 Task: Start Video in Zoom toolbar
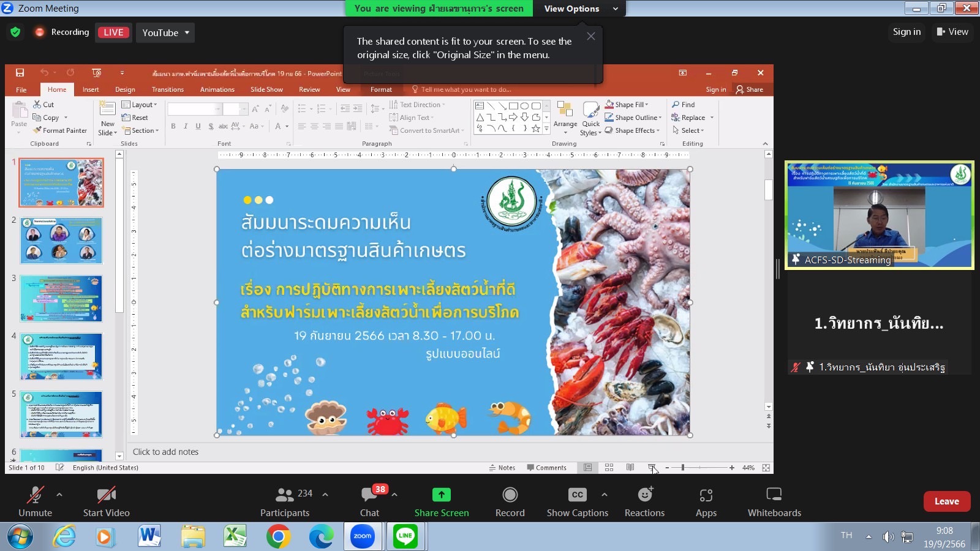(106, 501)
